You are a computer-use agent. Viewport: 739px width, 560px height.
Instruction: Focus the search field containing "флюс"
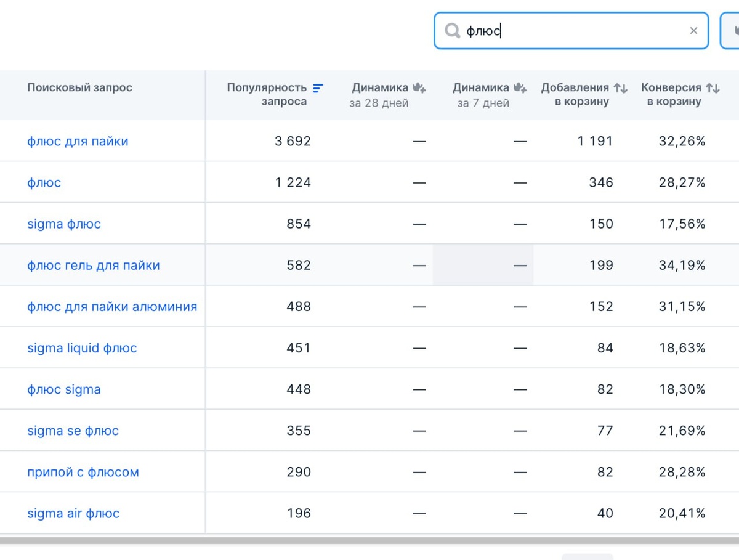coord(573,31)
